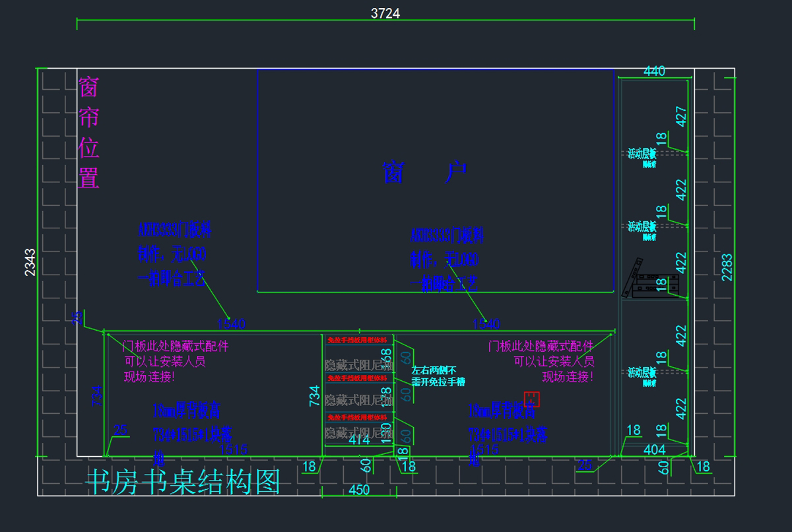Click the 书房书桌结构图 drawing title
The image size is (792, 532).
tap(183, 482)
